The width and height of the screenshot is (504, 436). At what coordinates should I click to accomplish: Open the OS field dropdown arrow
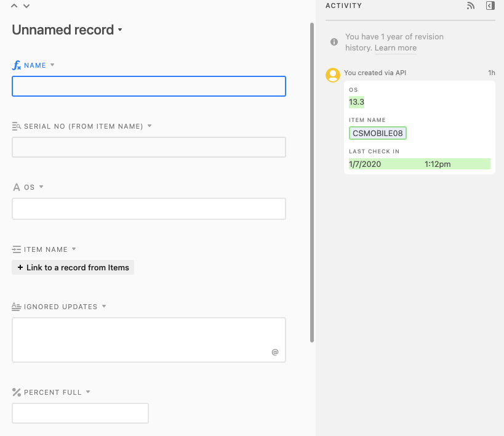[x=41, y=187]
